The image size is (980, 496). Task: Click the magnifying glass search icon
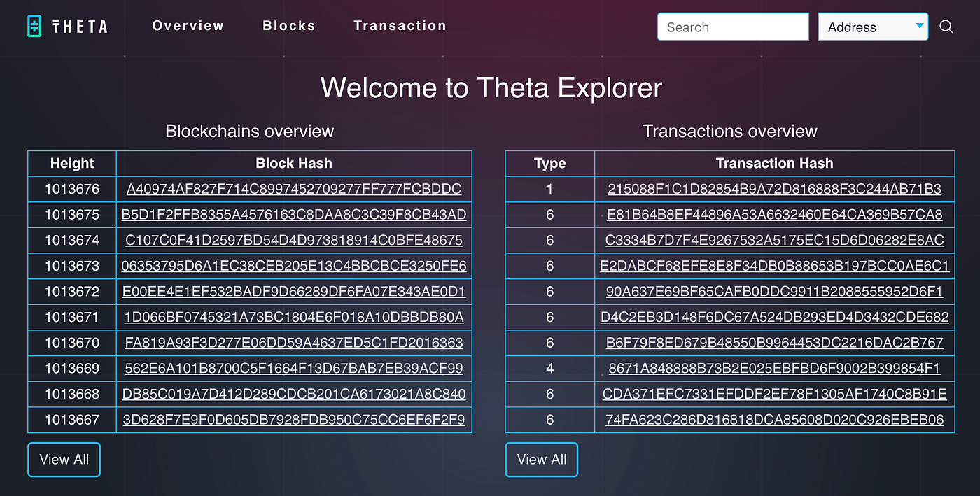946,27
